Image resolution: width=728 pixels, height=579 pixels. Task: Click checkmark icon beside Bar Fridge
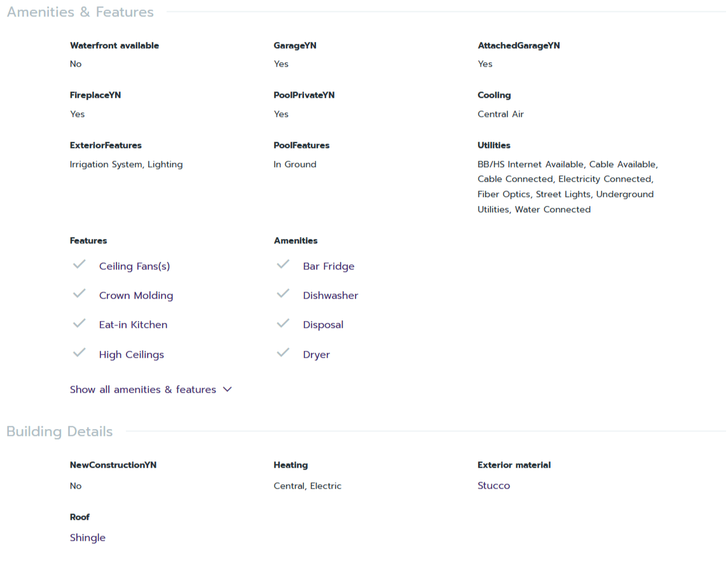click(283, 264)
